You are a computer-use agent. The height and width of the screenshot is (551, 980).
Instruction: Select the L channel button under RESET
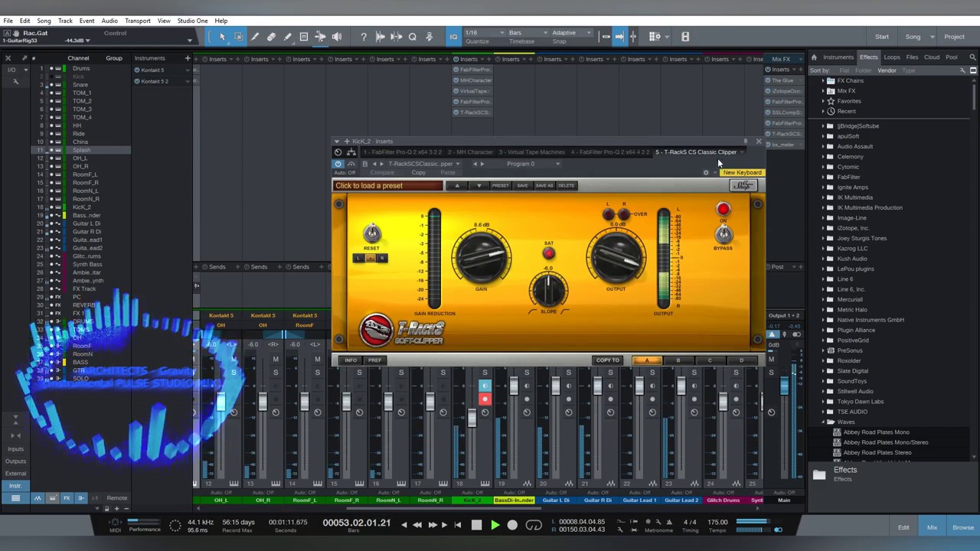(x=358, y=258)
